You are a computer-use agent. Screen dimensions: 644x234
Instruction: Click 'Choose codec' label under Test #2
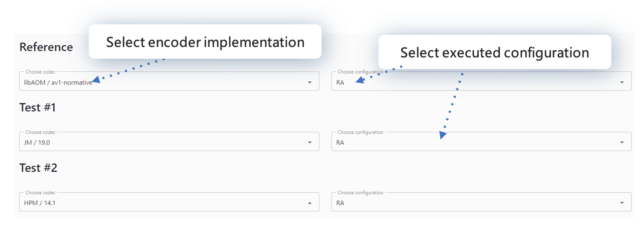coord(40,193)
